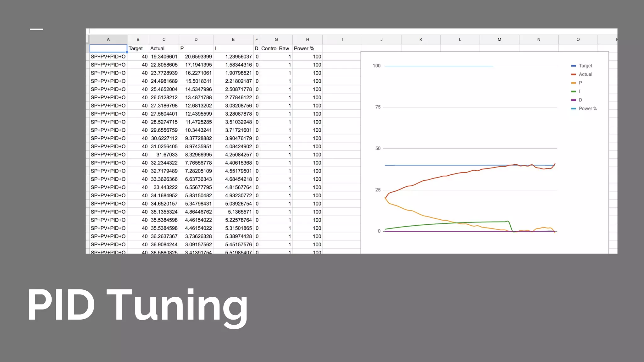Click the cell with 2.21802187

(233, 81)
